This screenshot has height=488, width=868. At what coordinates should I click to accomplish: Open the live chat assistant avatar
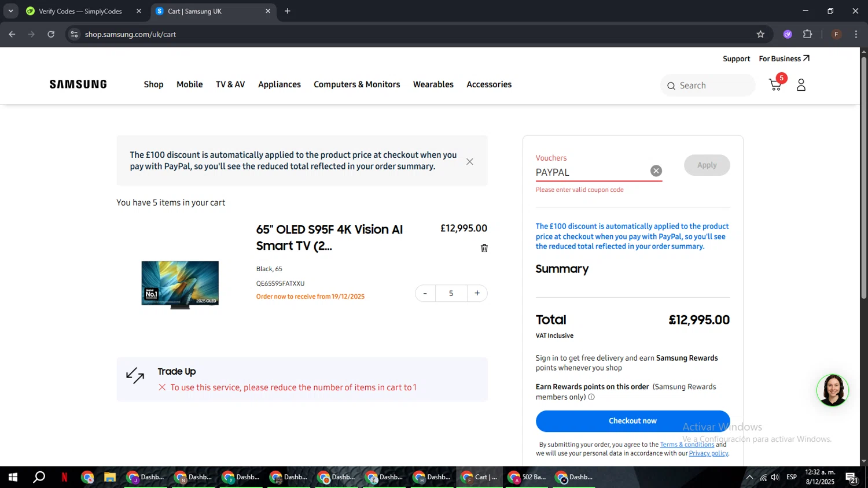point(832,390)
